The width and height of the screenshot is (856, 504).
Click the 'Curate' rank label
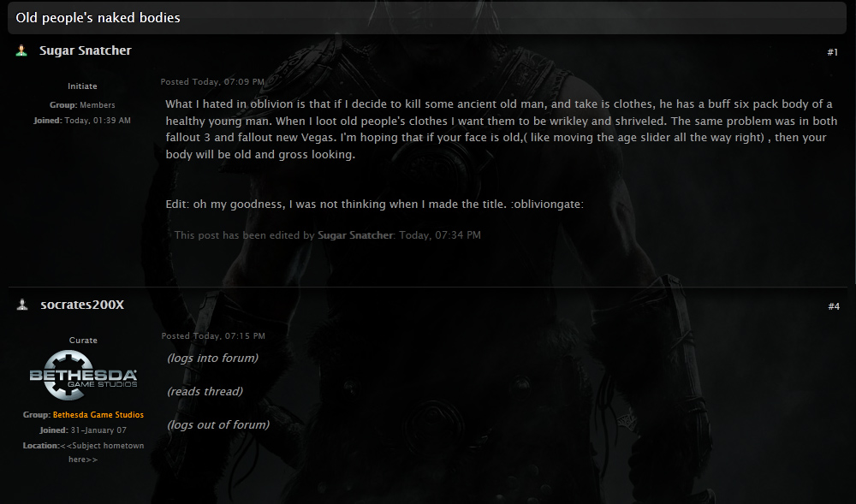(x=83, y=341)
